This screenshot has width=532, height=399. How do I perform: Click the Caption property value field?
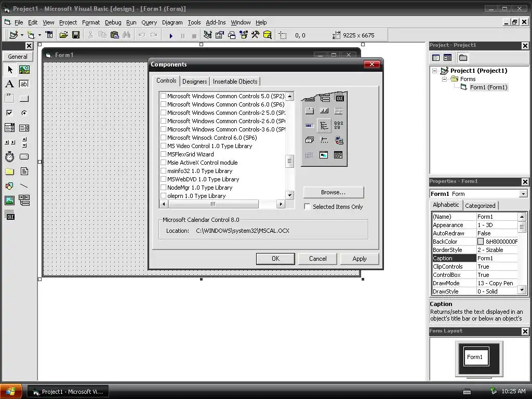coord(497,258)
